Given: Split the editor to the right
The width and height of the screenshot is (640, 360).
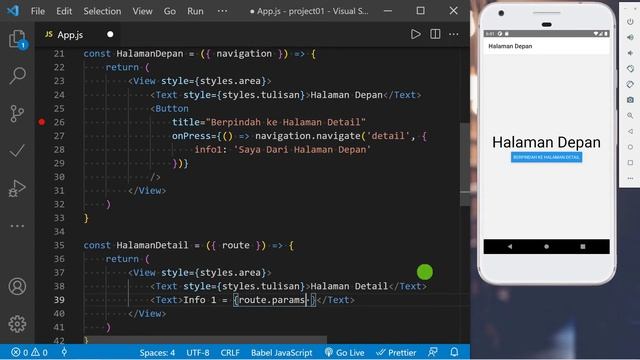Looking at the screenshot, I should (435, 34).
